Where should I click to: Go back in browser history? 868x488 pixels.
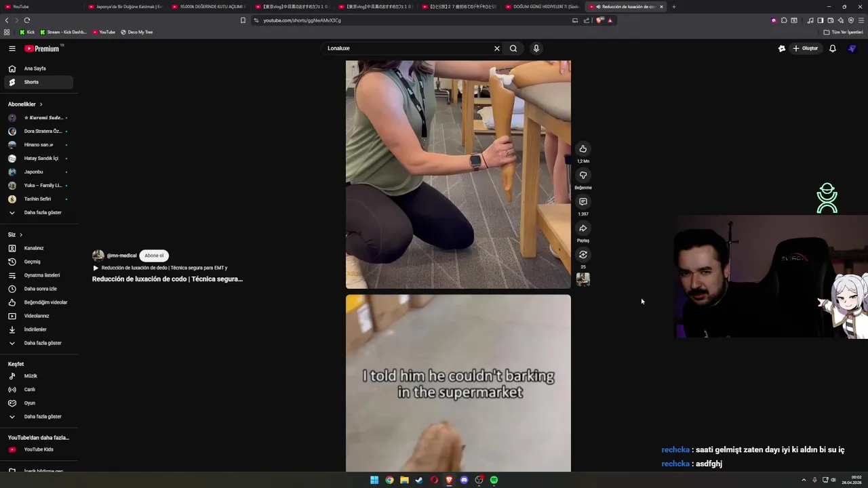point(7,20)
